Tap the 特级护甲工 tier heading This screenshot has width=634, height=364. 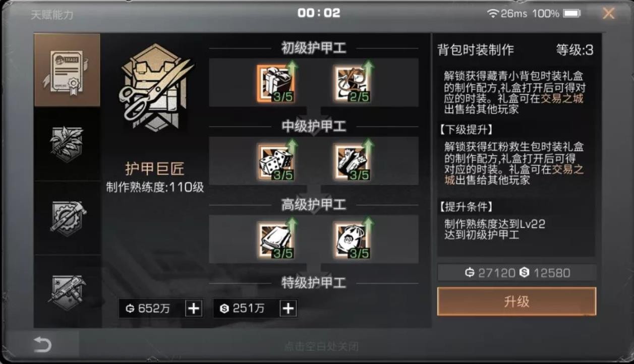314,283
